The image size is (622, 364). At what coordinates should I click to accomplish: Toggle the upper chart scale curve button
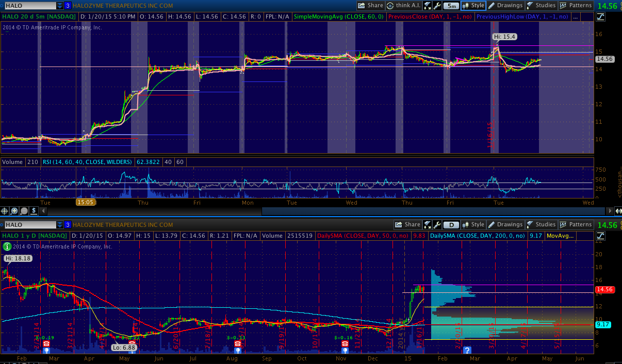click(x=600, y=17)
